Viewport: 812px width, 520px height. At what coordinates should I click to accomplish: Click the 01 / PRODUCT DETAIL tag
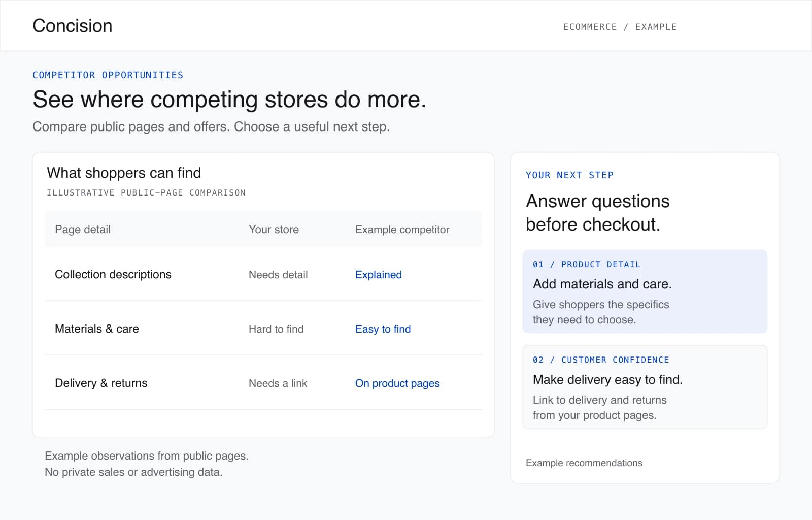pyautogui.click(x=587, y=265)
